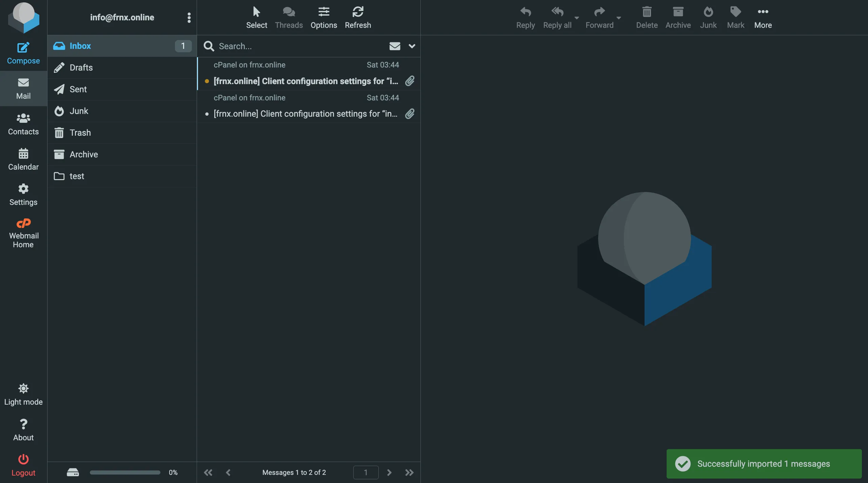Open the Junk folder
This screenshot has height=483, width=868.
coord(79,111)
